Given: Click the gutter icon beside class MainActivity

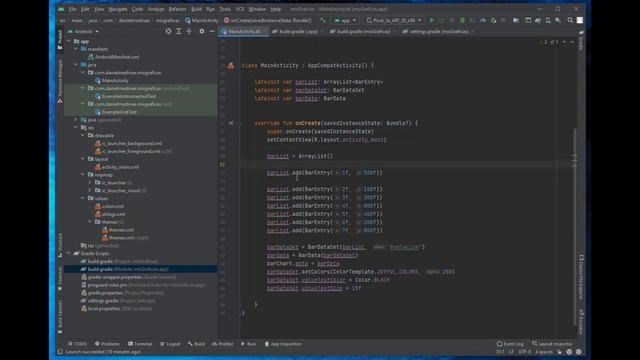Looking at the screenshot, I should [231, 65].
